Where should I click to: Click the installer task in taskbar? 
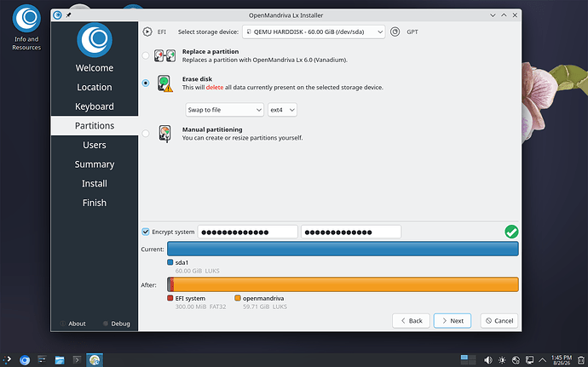point(95,360)
